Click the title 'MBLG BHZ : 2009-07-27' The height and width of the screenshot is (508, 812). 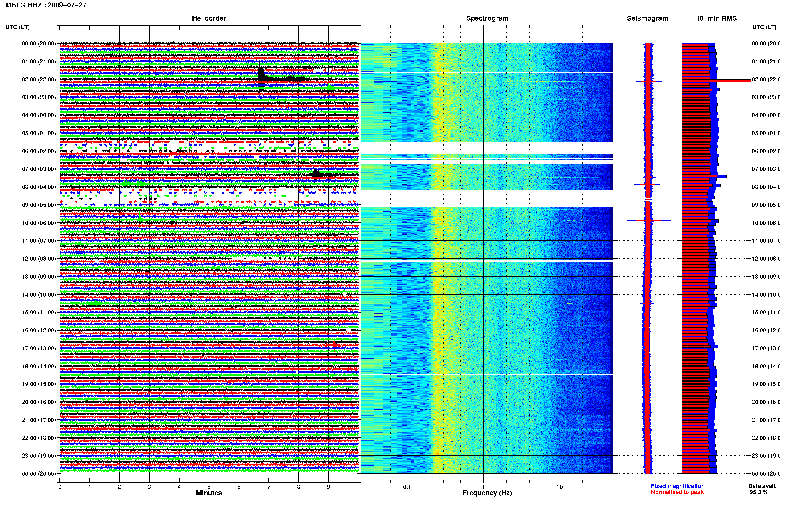pyautogui.click(x=46, y=5)
